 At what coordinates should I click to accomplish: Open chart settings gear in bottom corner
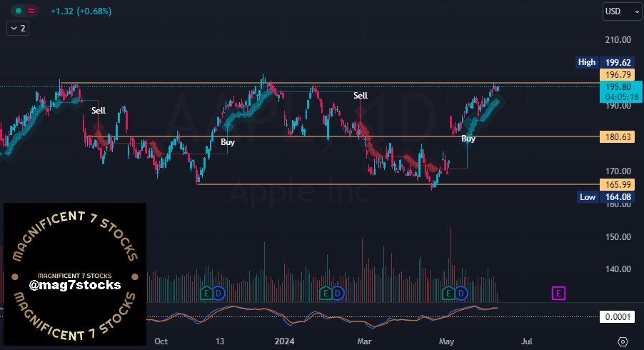tap(623, 341)
